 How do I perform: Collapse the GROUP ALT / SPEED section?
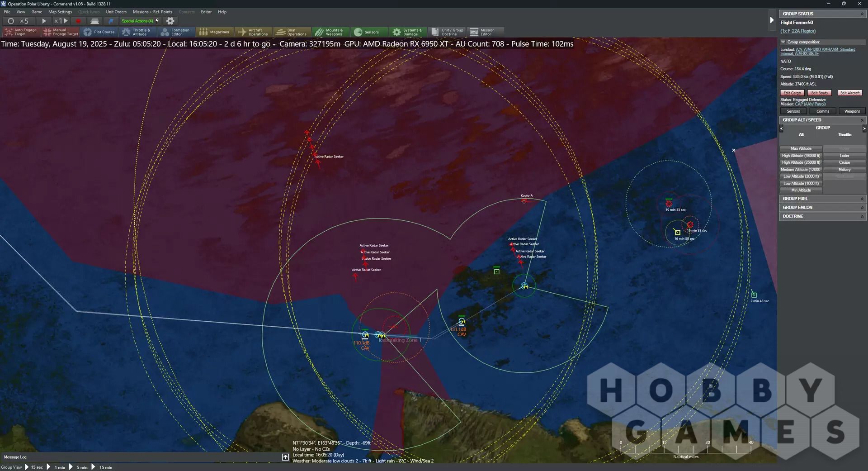tap(862, 120)
